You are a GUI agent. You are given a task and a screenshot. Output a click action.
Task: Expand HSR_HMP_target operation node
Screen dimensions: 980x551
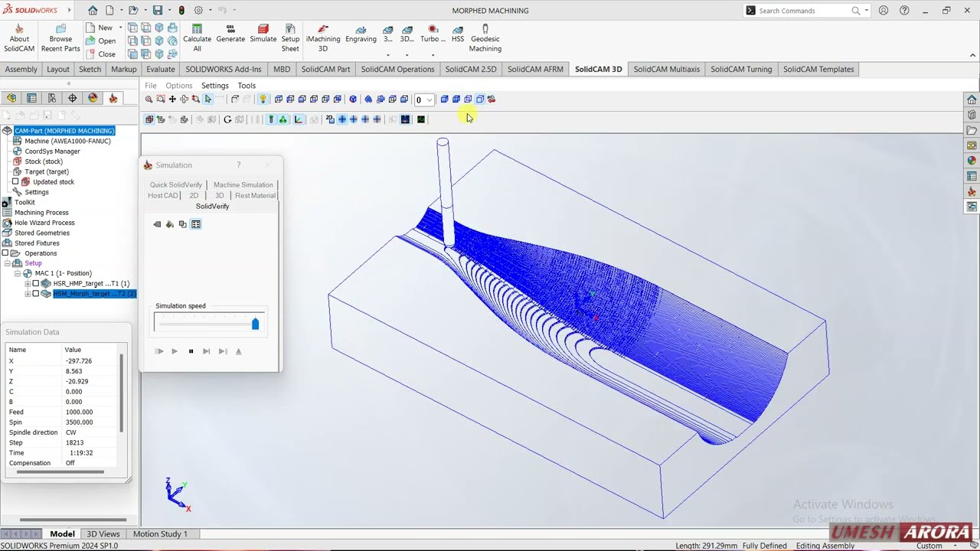coord(28,284)
